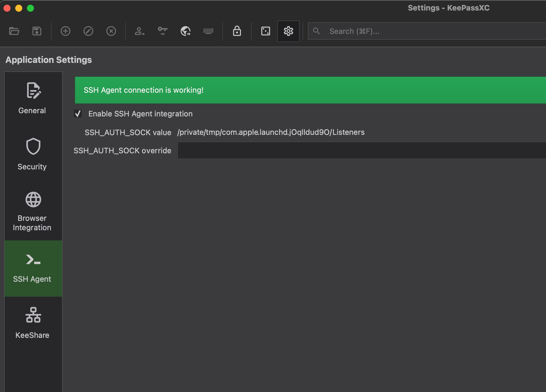Open the KeeShare section
This screenshot has width=546, height=392.
[x=33, y=324]
